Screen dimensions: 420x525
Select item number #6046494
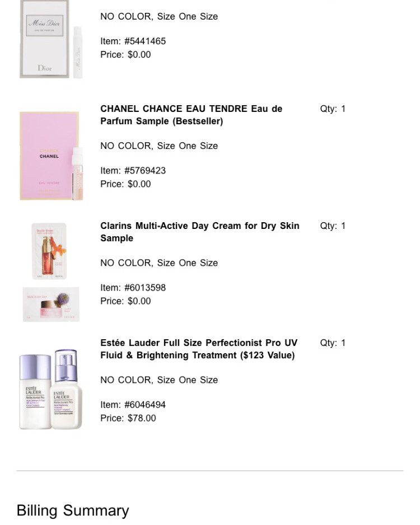[x=145, y=405]
